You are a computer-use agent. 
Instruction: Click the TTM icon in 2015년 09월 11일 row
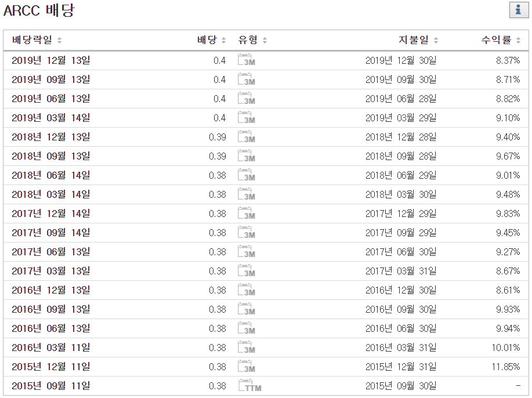tap(249, 385)
